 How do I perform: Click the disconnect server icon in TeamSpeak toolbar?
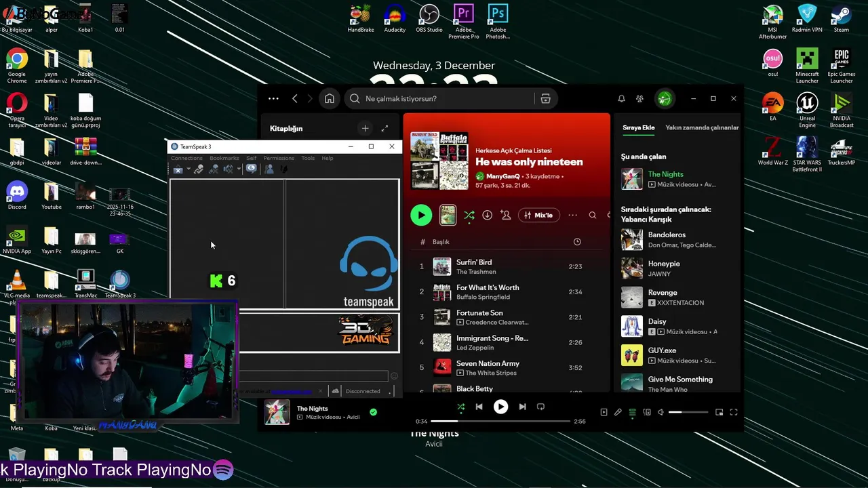[x=178, y=169]
